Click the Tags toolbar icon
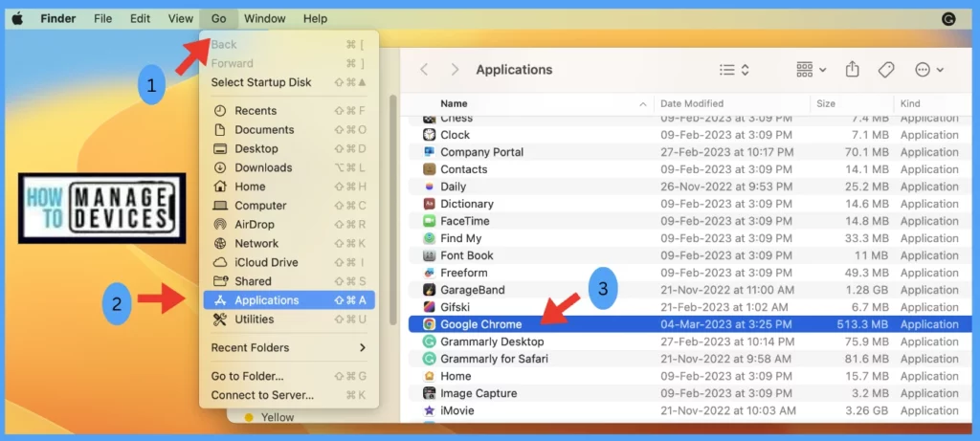Image resolution: width=980 pixels, height=441 pixels. point(885,70)
